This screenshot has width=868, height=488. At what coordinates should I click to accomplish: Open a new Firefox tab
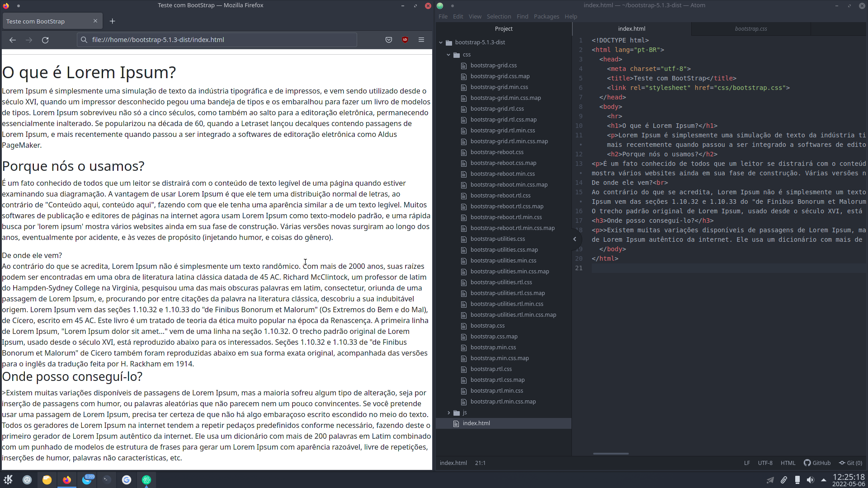click(113, 21)
